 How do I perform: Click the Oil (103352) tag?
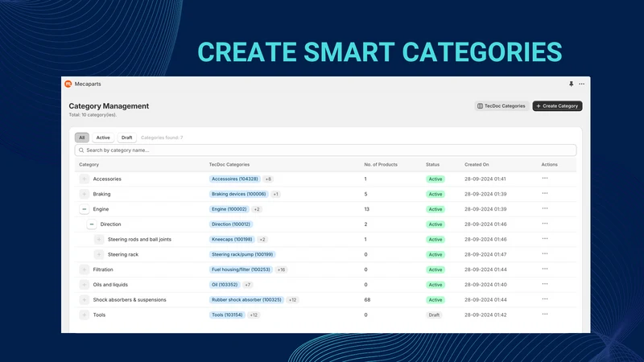click(x=225, y=285)
